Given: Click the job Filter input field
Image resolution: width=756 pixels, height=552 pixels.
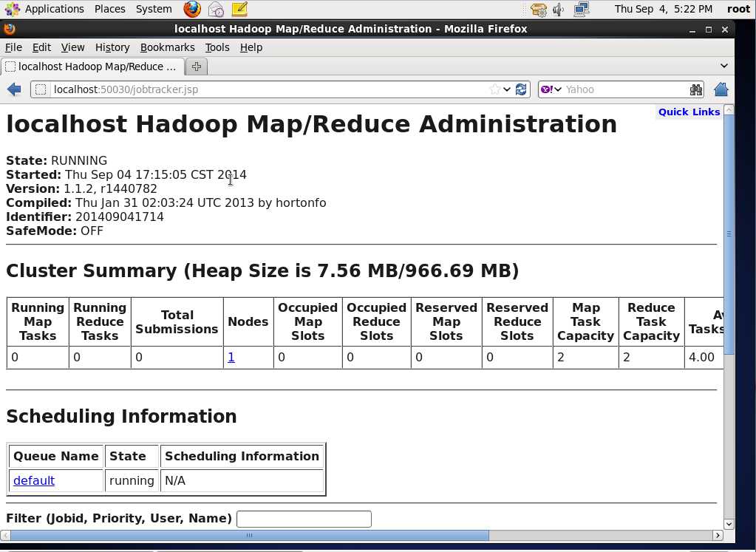Looking at the screenshot, I should 304,519.
